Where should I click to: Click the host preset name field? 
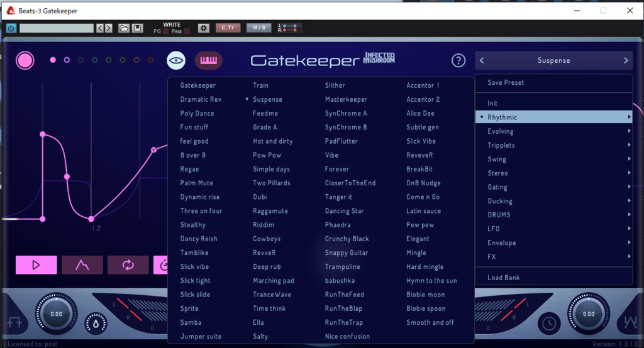coord(57,28)
